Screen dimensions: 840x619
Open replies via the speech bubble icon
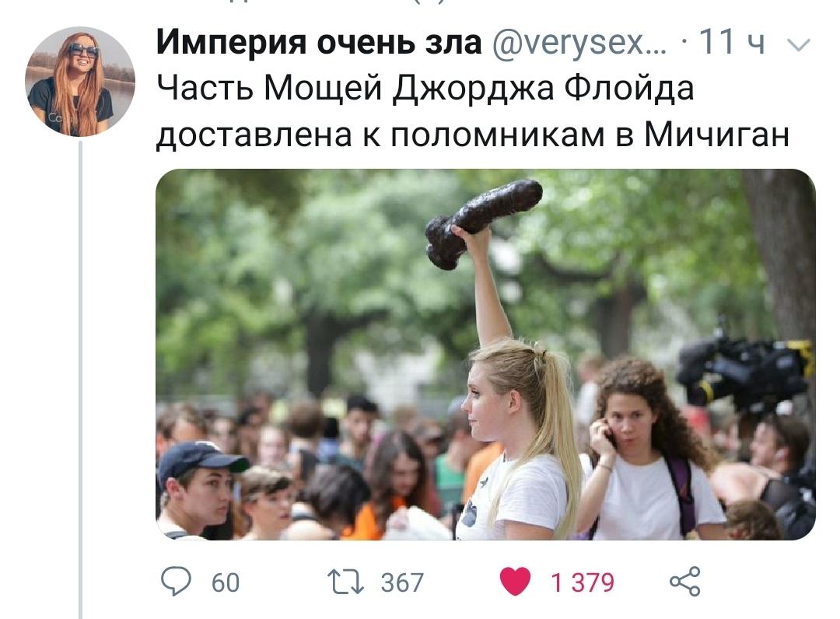coord(176,582)
